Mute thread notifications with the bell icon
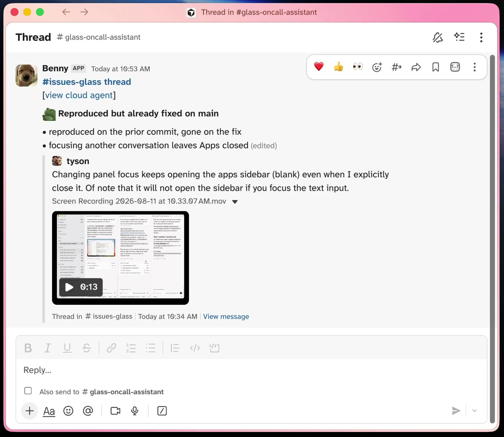Image resolution: width=504 pixels, height=437 pixels. click(438, 37)
